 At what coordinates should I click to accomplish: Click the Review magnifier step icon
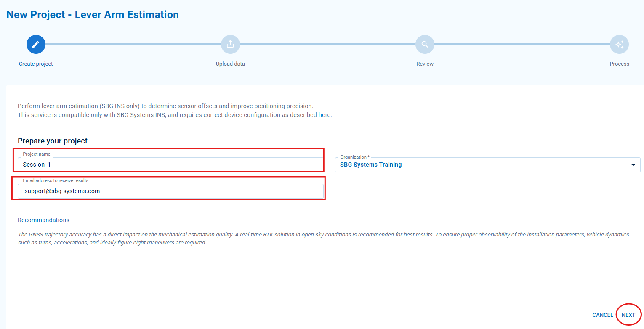coord(425,44)
